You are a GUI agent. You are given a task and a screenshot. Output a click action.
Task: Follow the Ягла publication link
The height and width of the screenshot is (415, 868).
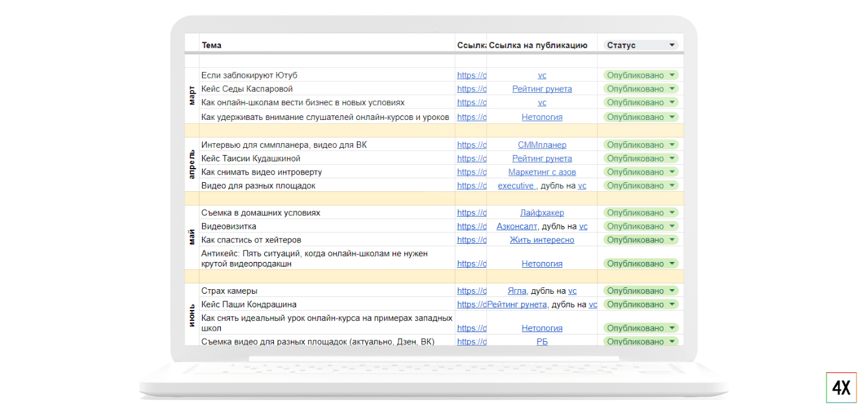tap(517, 290)
